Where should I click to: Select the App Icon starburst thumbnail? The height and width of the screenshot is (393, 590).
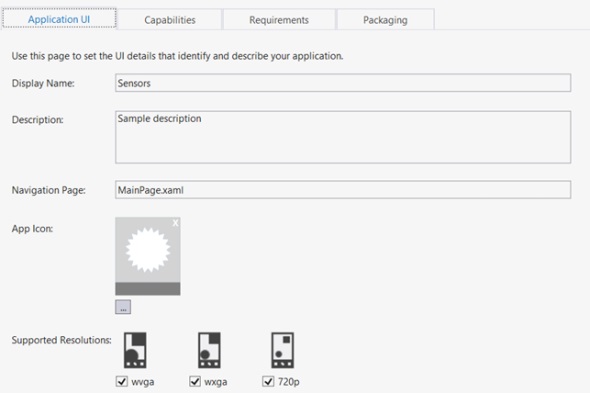148,256
